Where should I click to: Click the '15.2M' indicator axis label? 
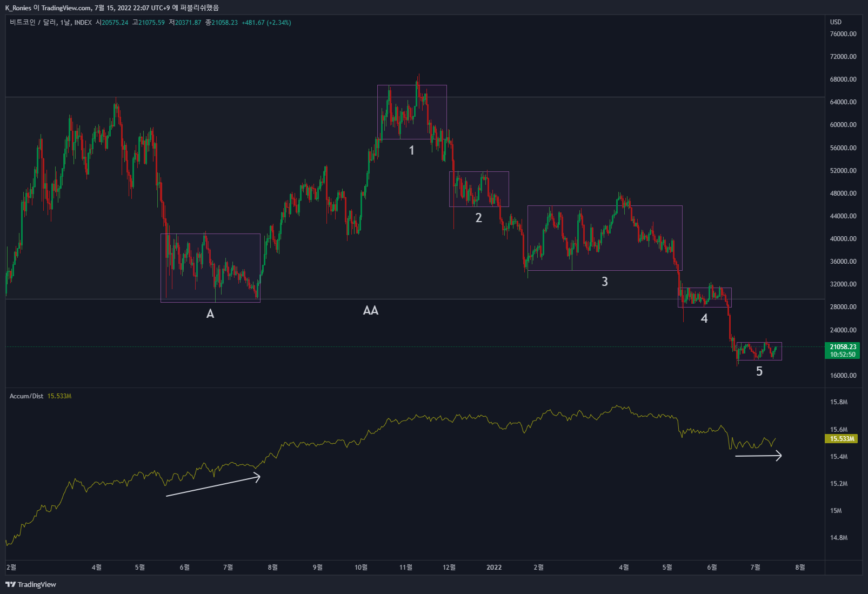point(839,484)
